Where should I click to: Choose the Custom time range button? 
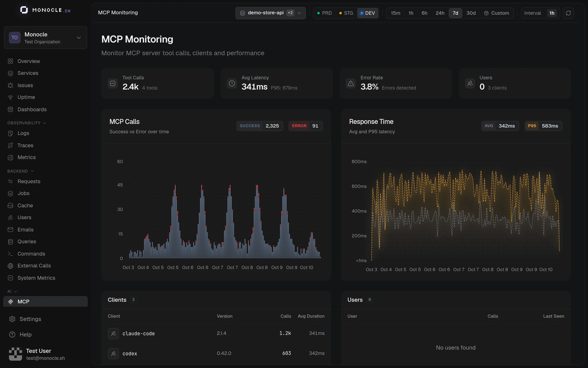496,13
